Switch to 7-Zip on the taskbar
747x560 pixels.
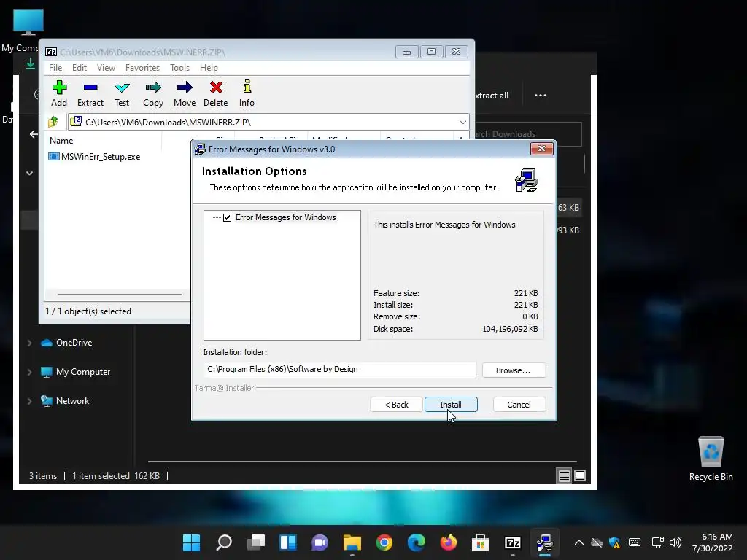(512, 542)
